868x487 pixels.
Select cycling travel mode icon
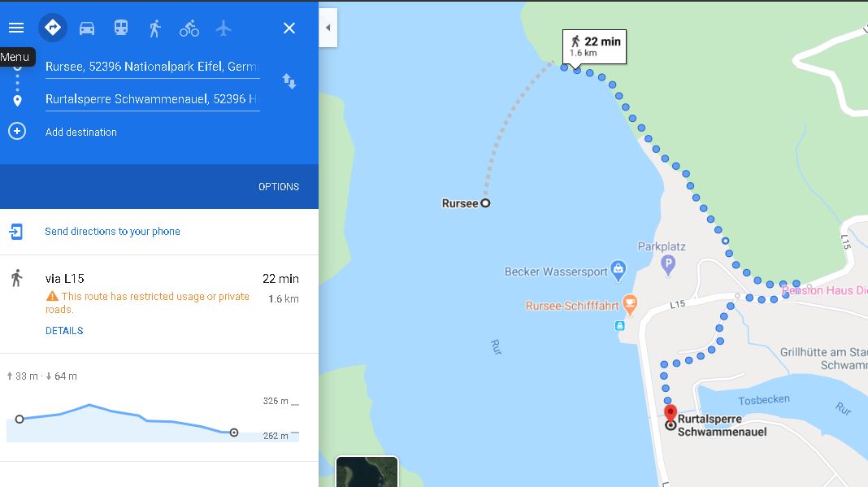click(189, 28)
